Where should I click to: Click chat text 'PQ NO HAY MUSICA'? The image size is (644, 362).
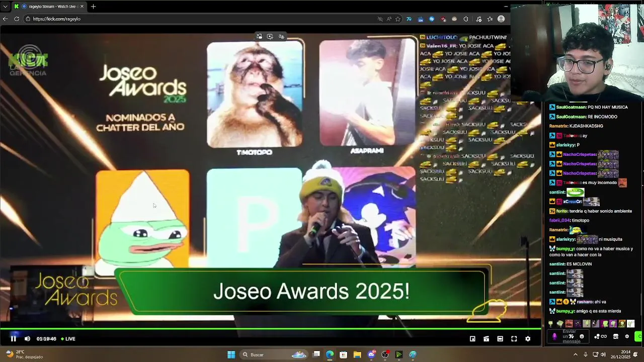pyautogui.click(x=608, y=107)
